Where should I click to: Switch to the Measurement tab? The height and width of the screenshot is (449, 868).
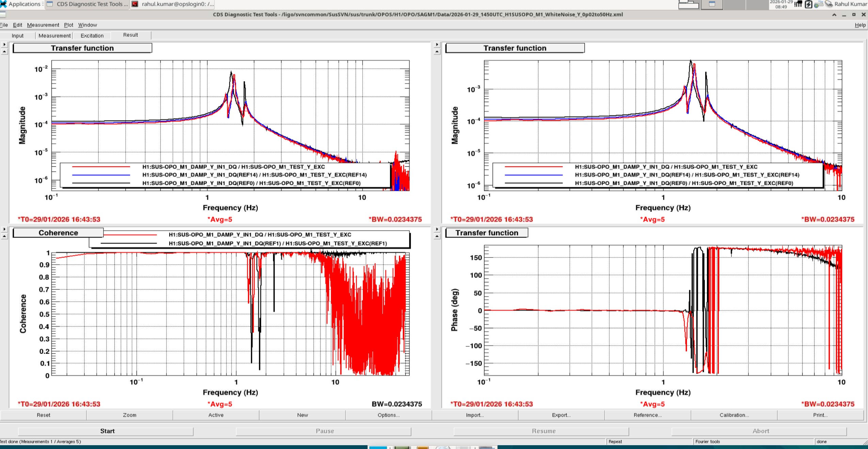(x=54, y=36)
